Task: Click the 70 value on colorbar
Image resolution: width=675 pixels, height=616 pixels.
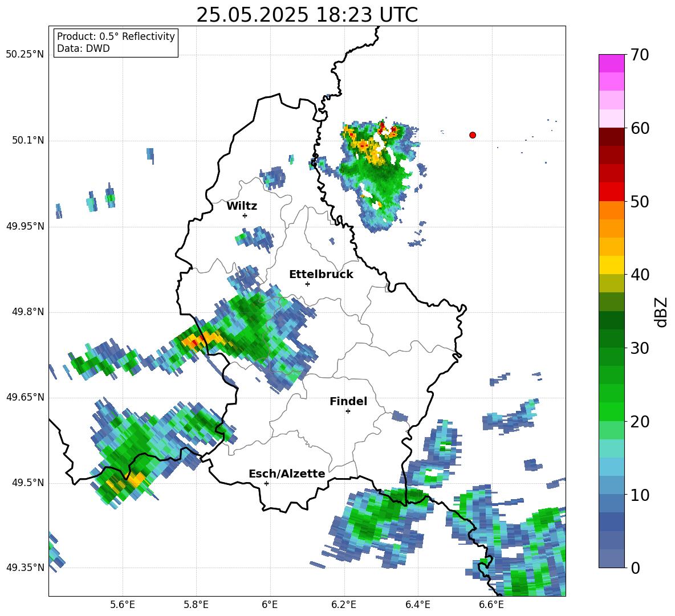Action: point(639,55)
